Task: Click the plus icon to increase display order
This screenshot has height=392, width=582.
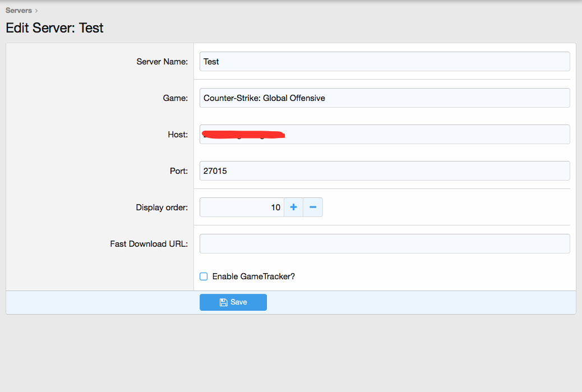Action: tap(293, 207)
